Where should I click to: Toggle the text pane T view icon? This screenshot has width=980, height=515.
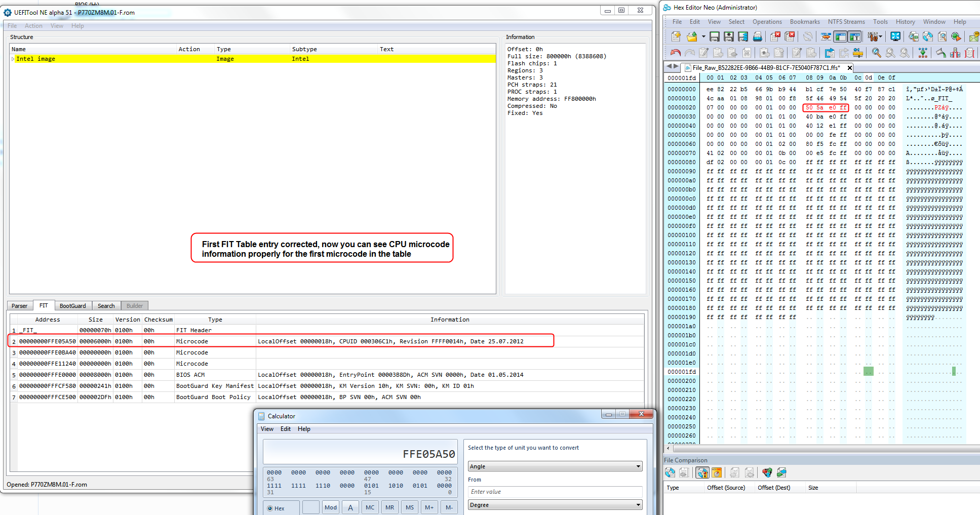click(x=854, y=36)
